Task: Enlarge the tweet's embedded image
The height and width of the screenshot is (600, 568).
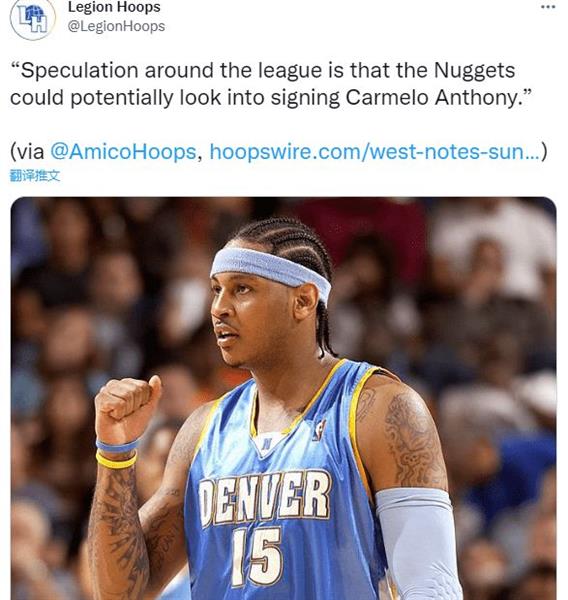Action: [283, 398]
